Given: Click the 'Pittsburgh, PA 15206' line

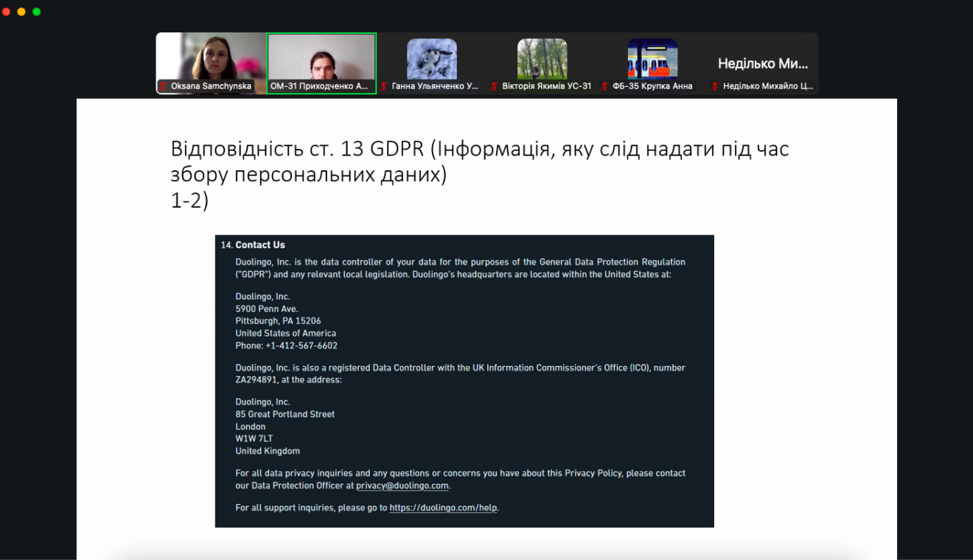Looking at the screenshot, I should [278, 321].
